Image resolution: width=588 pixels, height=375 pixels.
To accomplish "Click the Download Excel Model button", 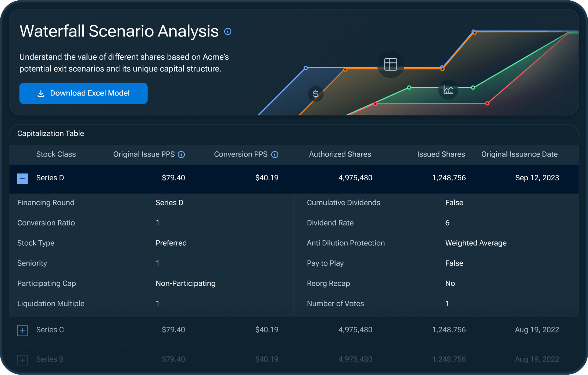I will pos(83,93).
